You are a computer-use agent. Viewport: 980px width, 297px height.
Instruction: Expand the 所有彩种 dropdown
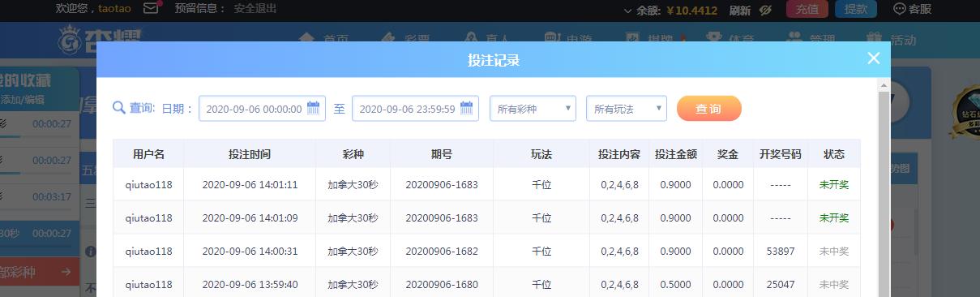(x=533, y=109)
